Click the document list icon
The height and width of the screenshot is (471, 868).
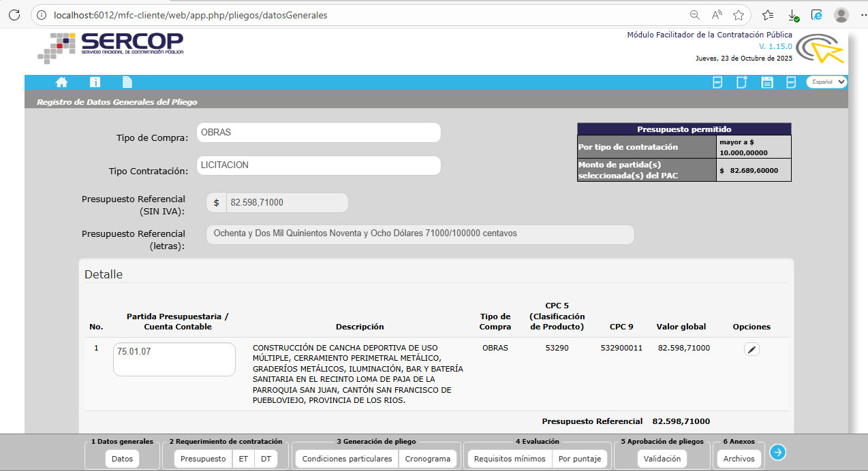127,82
